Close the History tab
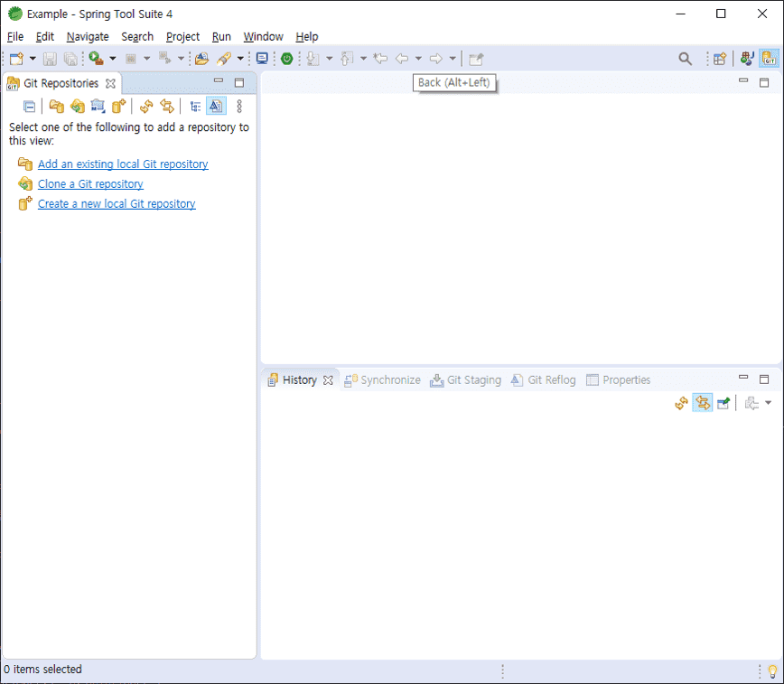The height and width of the screenshot is (684, 784). coord(328,380)
